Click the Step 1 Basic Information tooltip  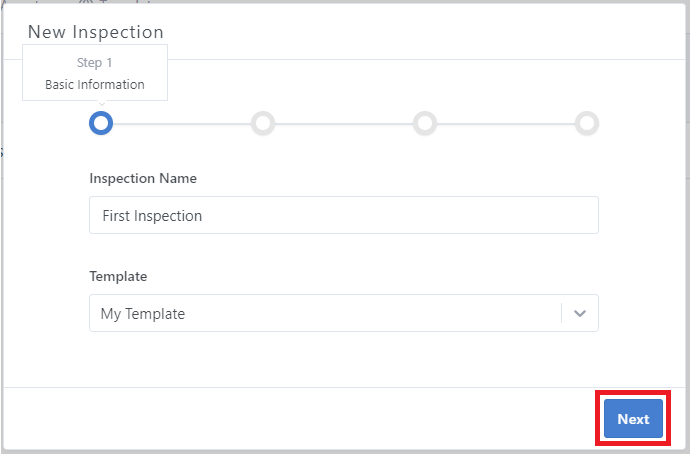click(x=95, y=73)
